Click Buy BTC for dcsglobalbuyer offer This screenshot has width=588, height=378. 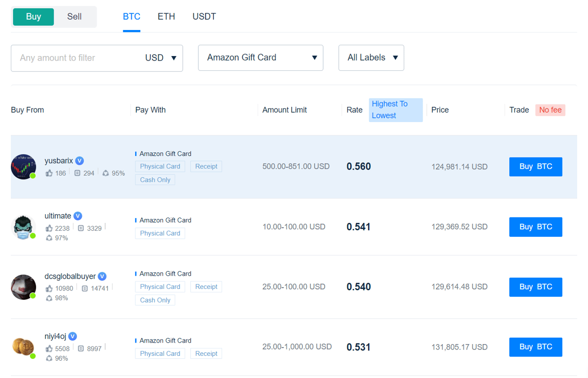[535, 287]
